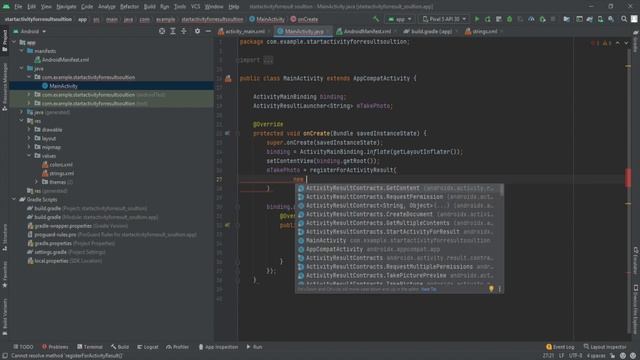This screenshot has width=640, height=360.
Task: Open the Layout Inspector
Action: [605, 347]
